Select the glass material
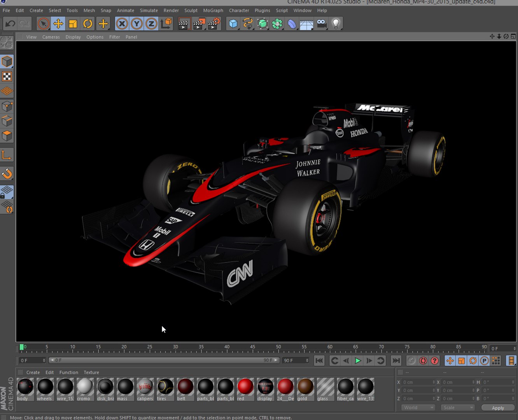The height and width of the screenshot is (420, 518). [x=325, y=389]
